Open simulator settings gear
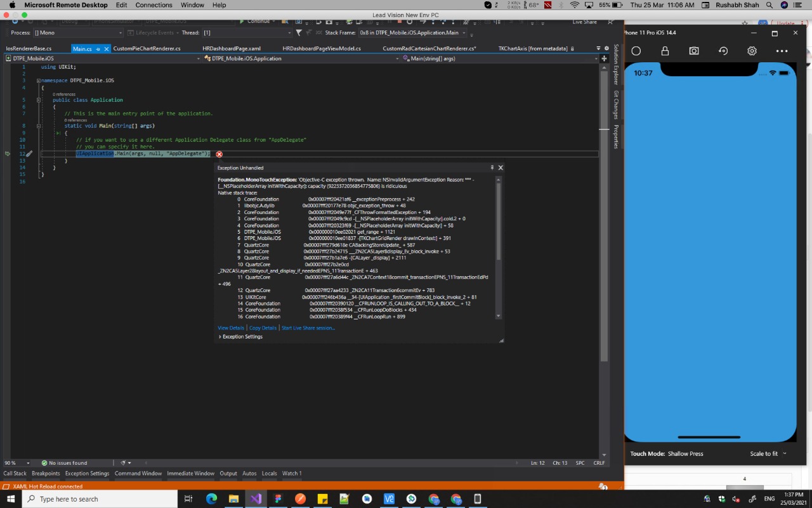Viewport: 812px width, 508px height. coord(752,51)
